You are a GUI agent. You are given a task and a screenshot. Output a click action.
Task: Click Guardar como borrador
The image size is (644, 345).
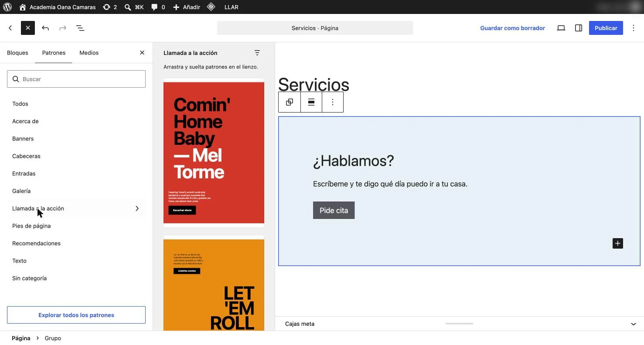pos(513,28)
